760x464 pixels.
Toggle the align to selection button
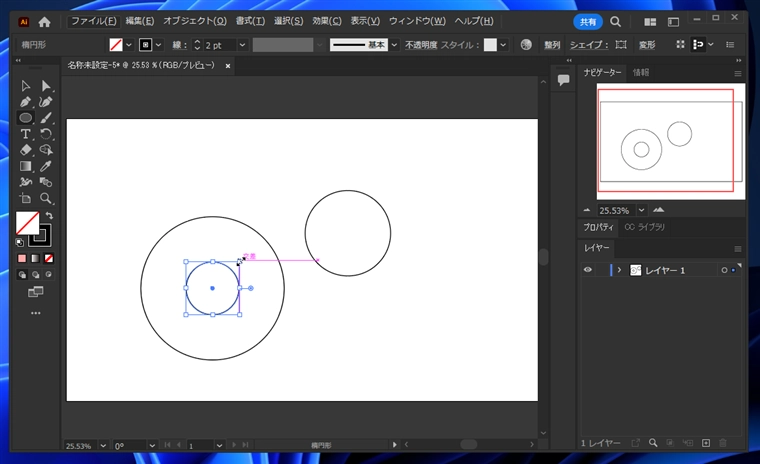(x=698, y=45)
